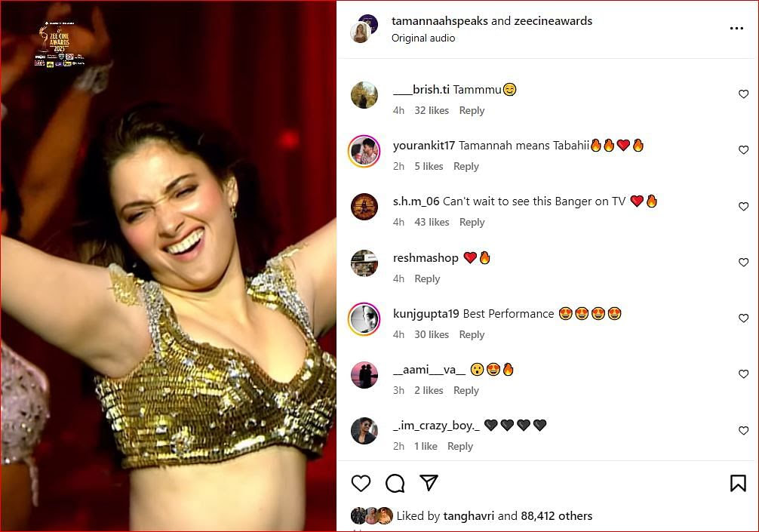
Task: Heart the _.im_crazy_boy._ comment
Action: [743, 430]
